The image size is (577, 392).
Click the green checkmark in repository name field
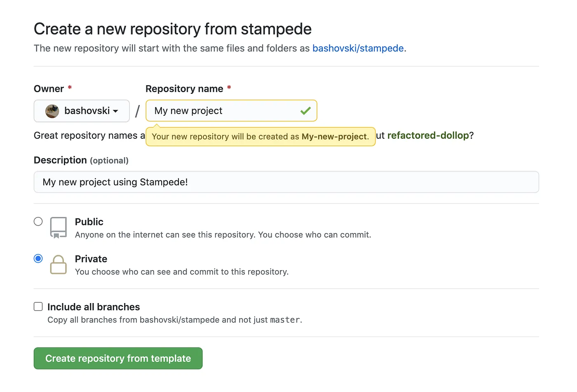(x=305, y=111)
